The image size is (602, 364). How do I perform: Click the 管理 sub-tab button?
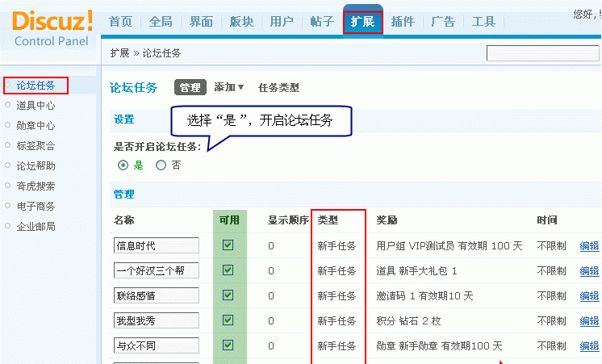pos(190,87)
